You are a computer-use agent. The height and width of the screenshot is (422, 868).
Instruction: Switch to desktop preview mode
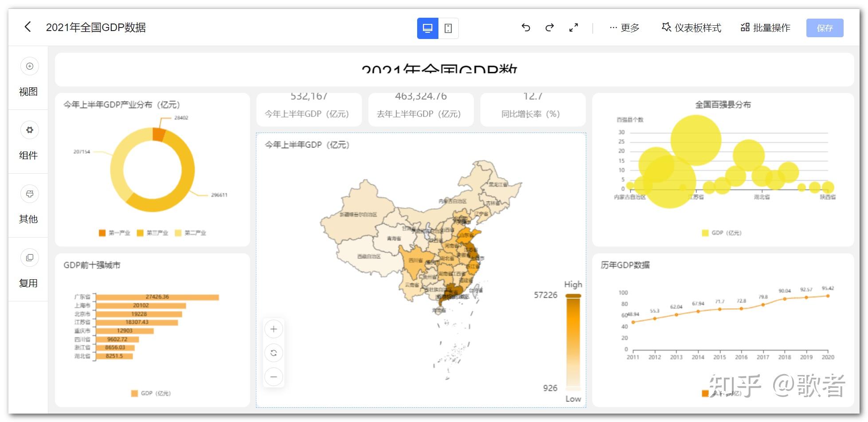point(426,28)
